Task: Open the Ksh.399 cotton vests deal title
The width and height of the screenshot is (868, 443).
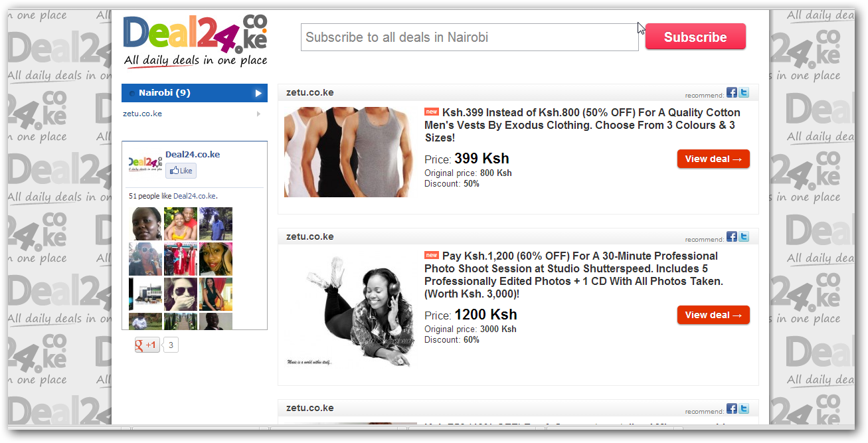Action: 582,125
